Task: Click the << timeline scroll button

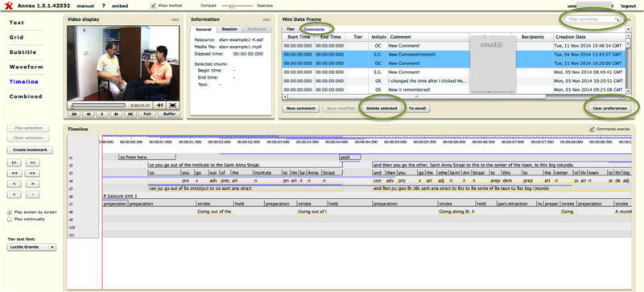Action: point(14,173)
